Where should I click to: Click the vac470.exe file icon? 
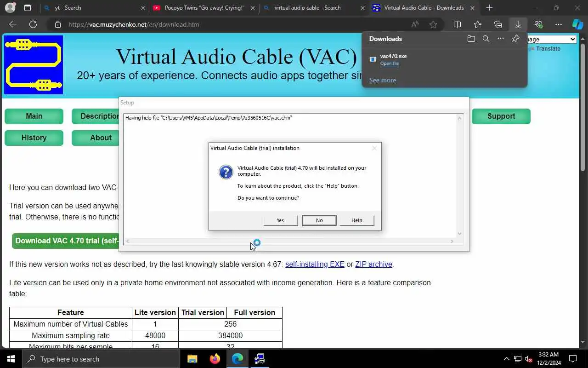click(373, 59)
